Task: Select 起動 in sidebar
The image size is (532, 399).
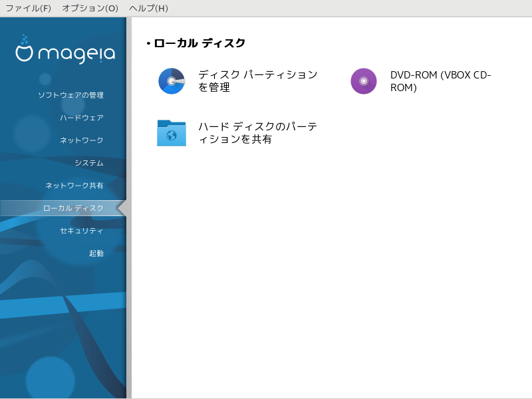Action: pyautogui.click(x=96, y=253)
